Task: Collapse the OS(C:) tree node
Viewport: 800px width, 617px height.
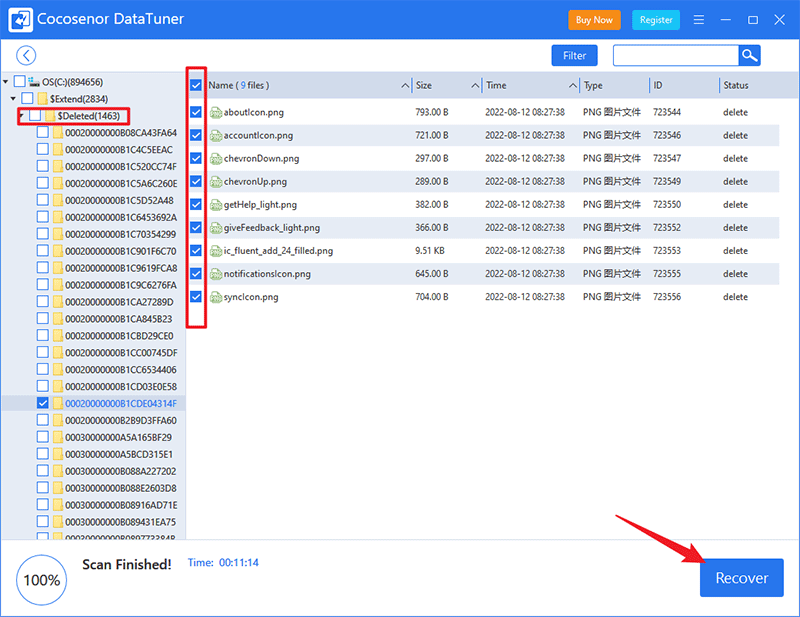Action: pos(6,82)
